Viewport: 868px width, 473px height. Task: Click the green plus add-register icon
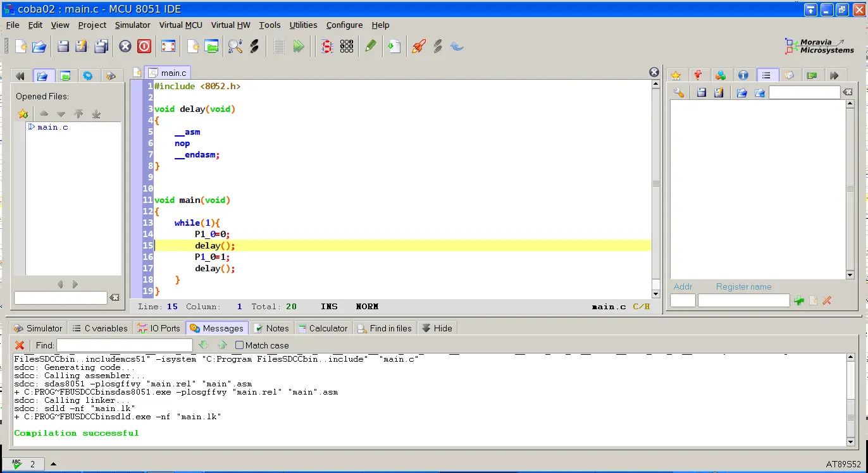pyautogui.click(x=798, y=301)
